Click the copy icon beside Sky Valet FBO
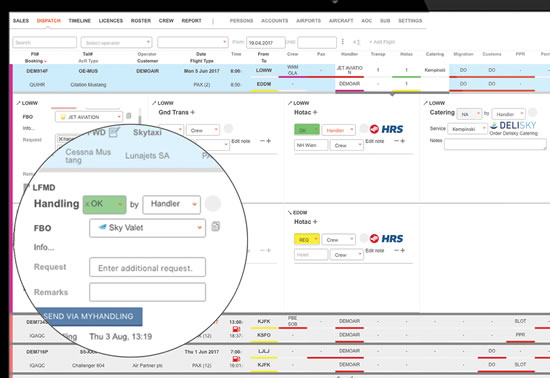 tap(216, 227)
